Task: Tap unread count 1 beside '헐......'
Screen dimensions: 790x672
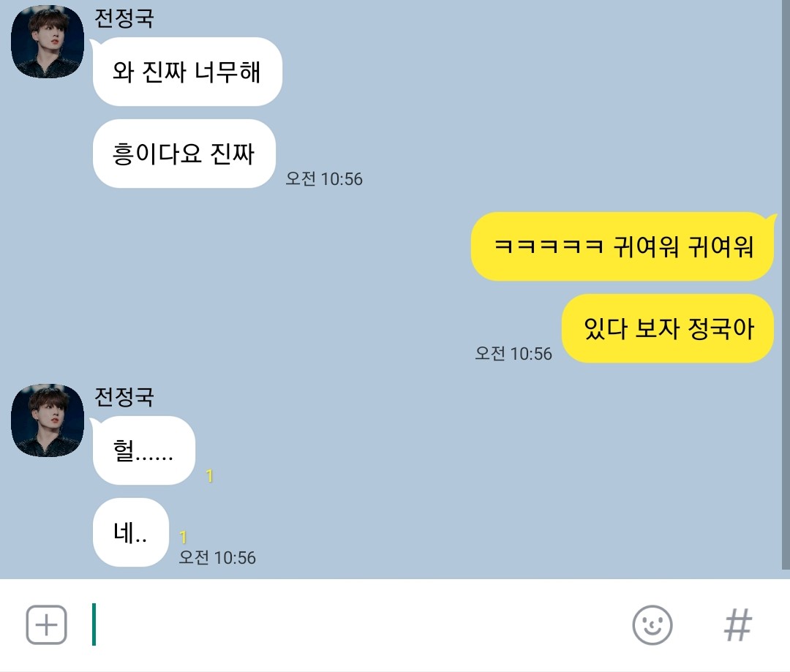Action: 210,476
